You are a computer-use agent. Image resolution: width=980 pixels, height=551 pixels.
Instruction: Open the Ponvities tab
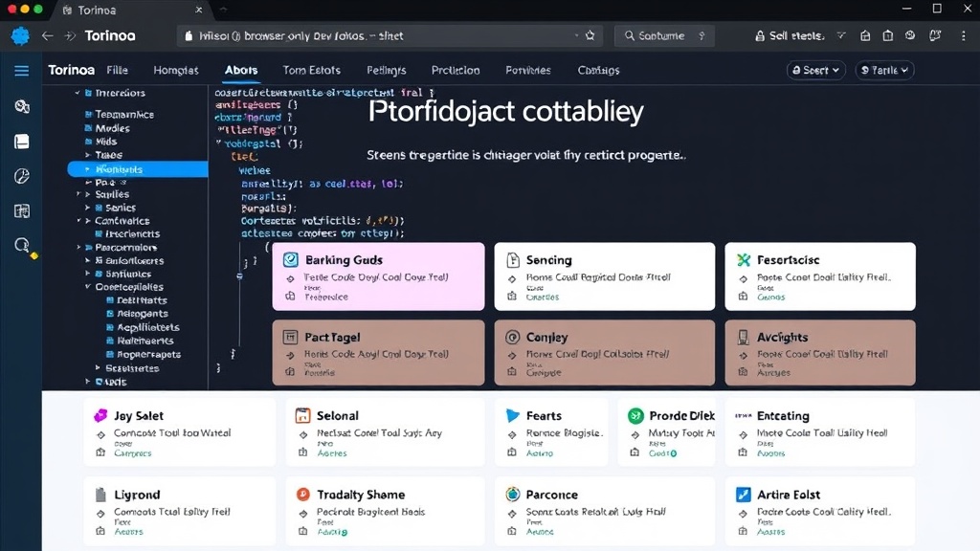pos(528,70)
